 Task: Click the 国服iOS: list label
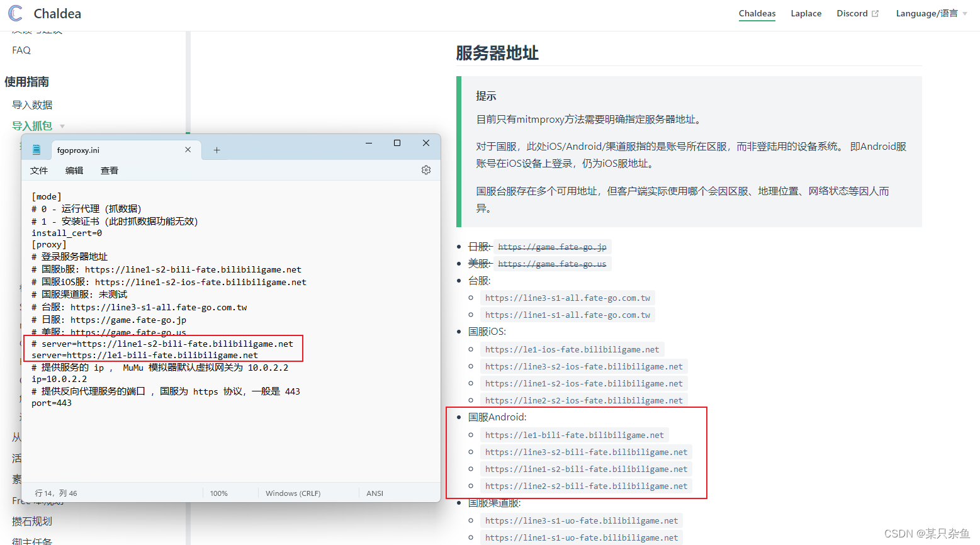click(x=487, y=332)
